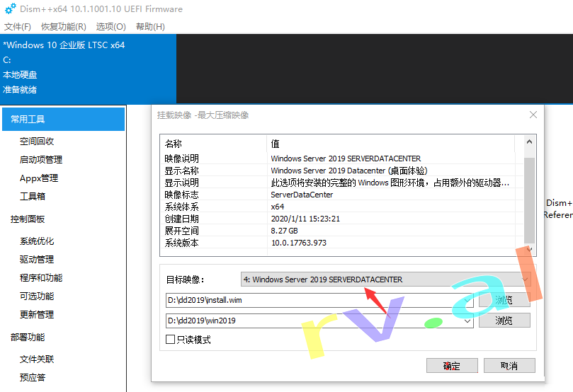Screen dimensions: 573x392
Task: Click the image info list scrollbar thumb
Action: tap(529, 200)
